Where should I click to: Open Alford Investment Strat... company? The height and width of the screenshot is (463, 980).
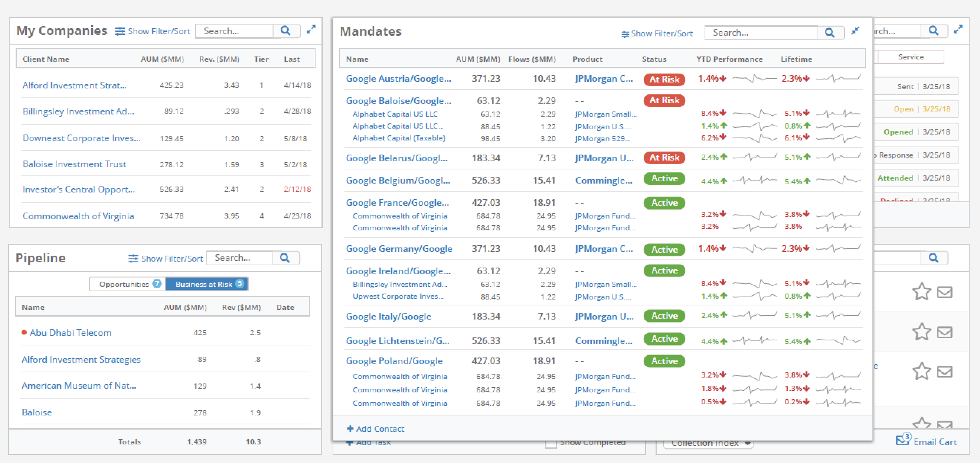point(75,85)
